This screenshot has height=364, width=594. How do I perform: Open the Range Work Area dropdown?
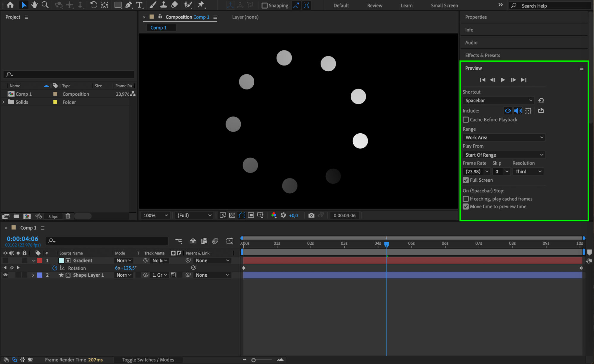tap(504, 137)
